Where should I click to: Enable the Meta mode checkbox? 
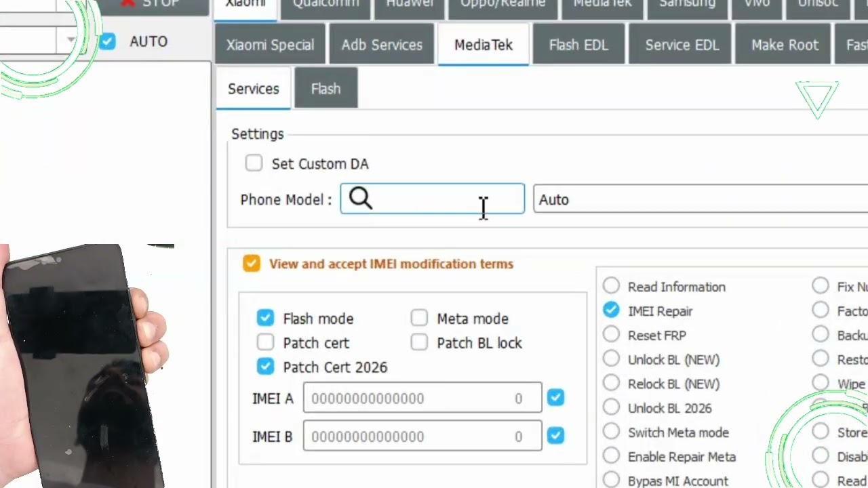[x=419, y=318]
